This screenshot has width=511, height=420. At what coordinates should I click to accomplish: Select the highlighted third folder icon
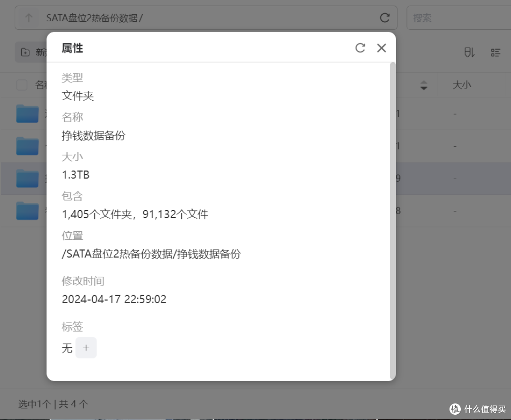point(27,179)
